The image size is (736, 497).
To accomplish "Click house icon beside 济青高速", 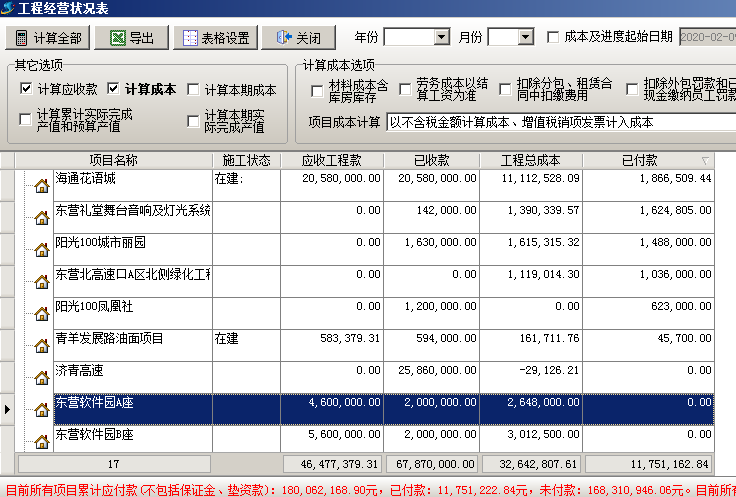I will click(x=41, y=378).
